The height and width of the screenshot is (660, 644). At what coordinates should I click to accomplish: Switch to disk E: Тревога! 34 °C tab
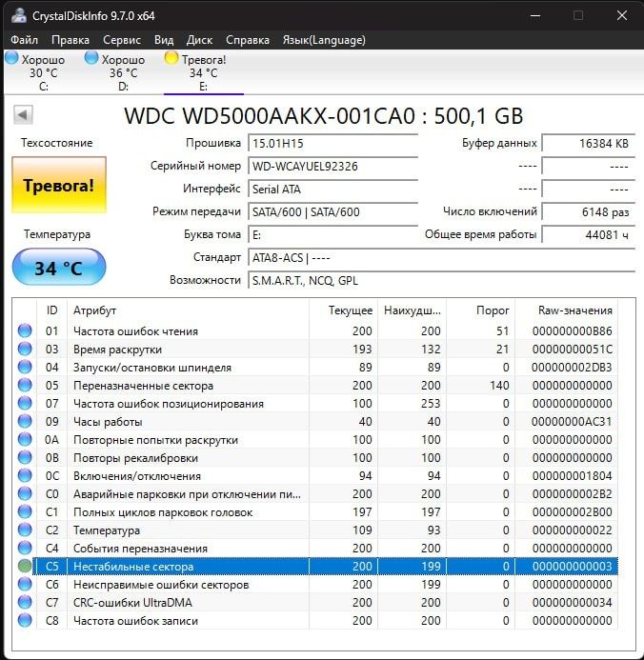204,72
